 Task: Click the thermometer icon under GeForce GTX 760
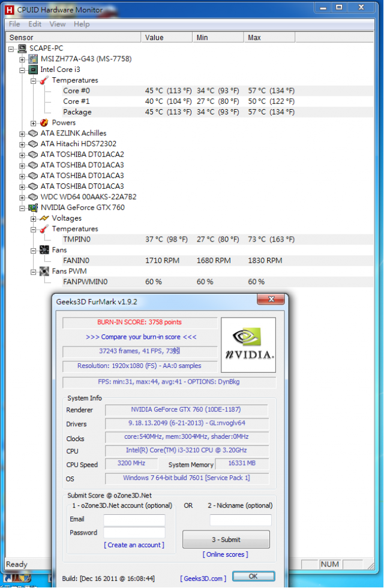pyautogui.click(x=44, y=229)
